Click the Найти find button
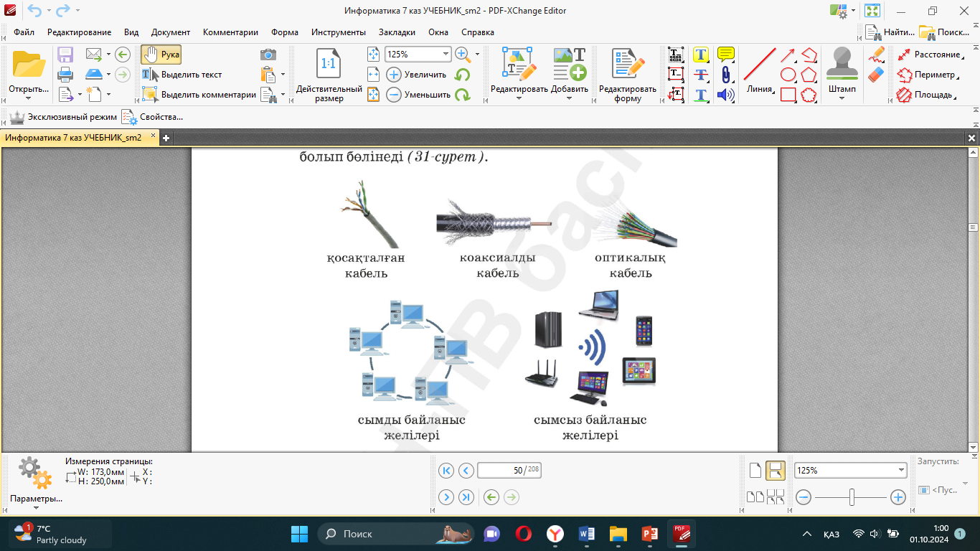This screenshot has width=980, height=551. (x=890, y=32)
